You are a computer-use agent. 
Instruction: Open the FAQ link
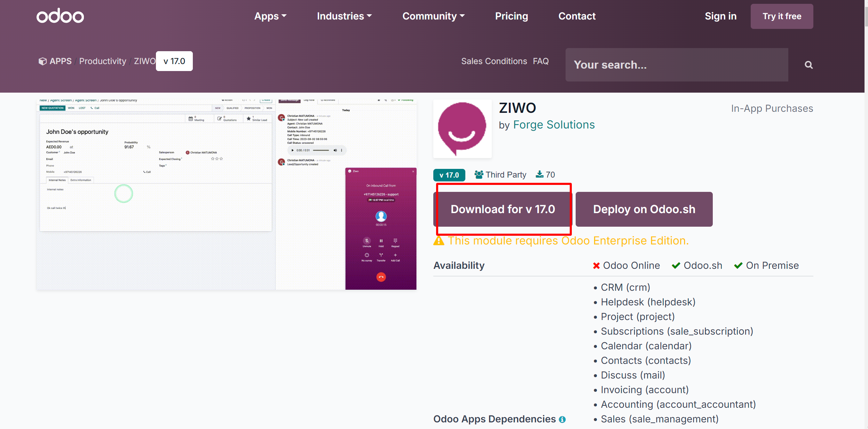541,61
